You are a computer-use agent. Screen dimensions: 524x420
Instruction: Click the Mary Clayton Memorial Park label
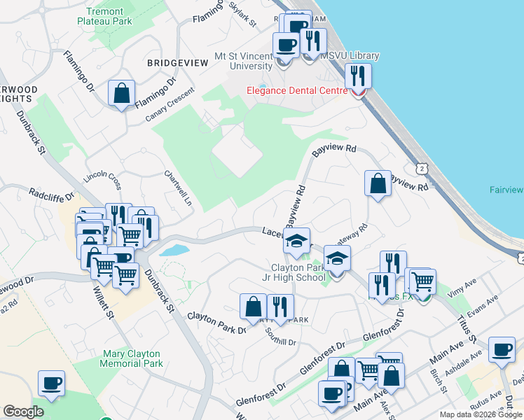[x=131, y=358]
